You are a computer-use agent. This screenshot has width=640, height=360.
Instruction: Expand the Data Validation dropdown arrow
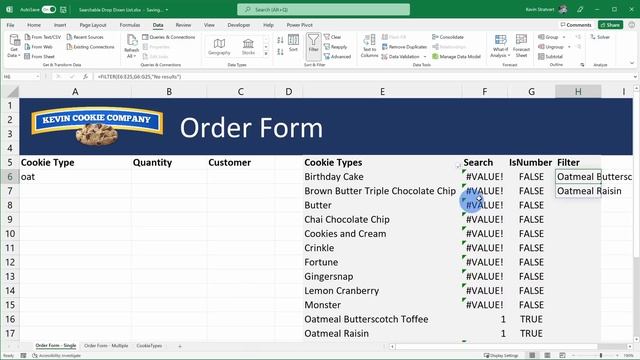click(425, 57)
